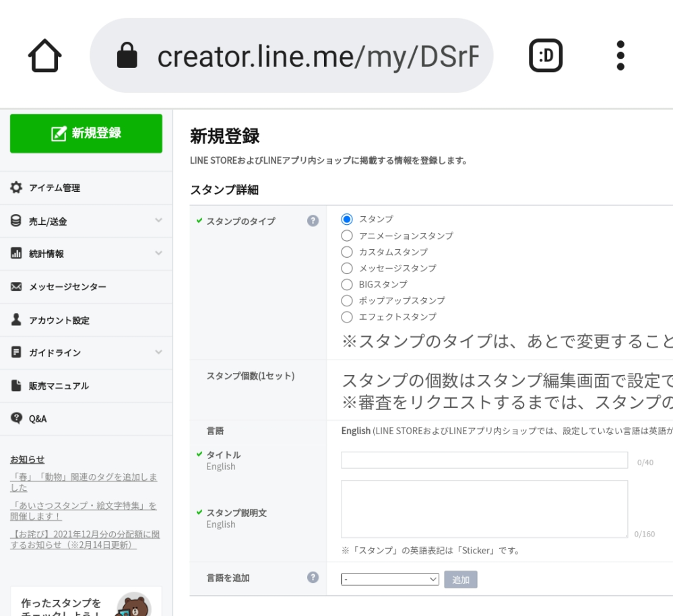This screenshot has height=616, width=673.
Task: Click help icon next to 言語を追加
Action: 313,578
